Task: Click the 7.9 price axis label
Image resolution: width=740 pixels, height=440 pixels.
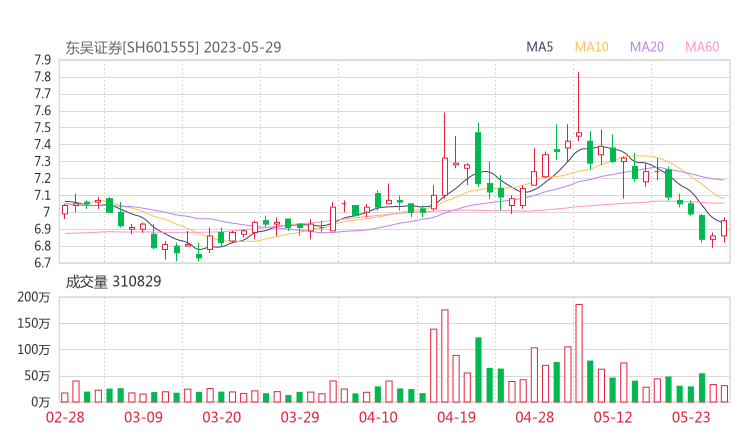Action: (x=42, y=60)
